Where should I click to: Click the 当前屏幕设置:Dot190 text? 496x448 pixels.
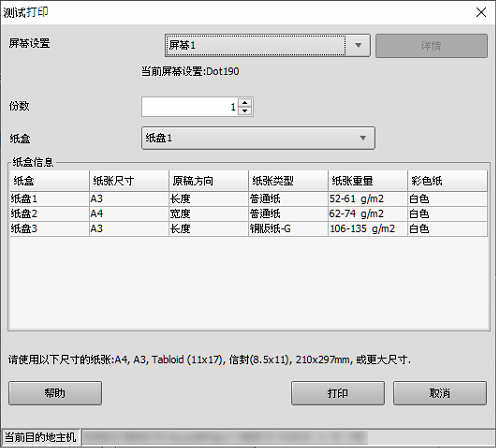(190, 71)
